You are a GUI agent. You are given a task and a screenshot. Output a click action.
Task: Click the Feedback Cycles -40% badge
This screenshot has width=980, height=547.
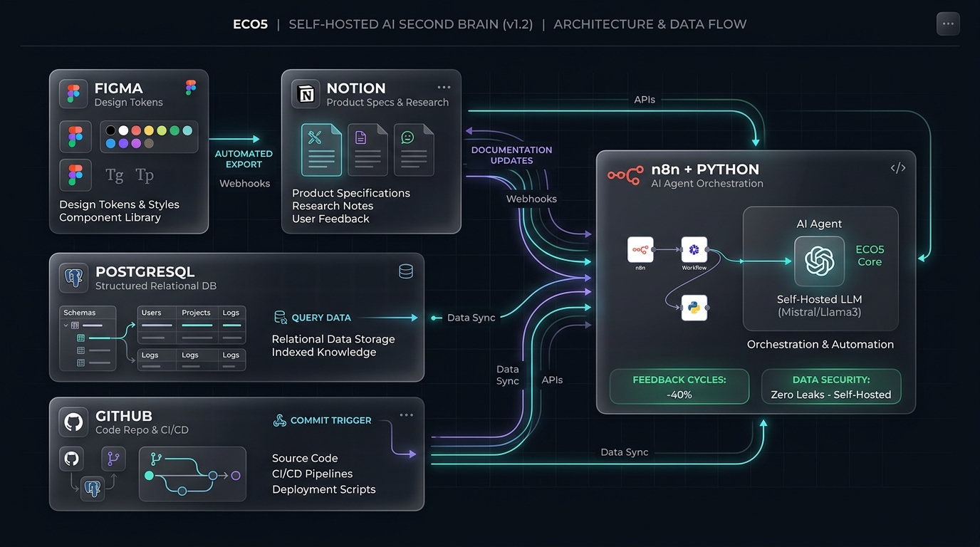[679, 387]
